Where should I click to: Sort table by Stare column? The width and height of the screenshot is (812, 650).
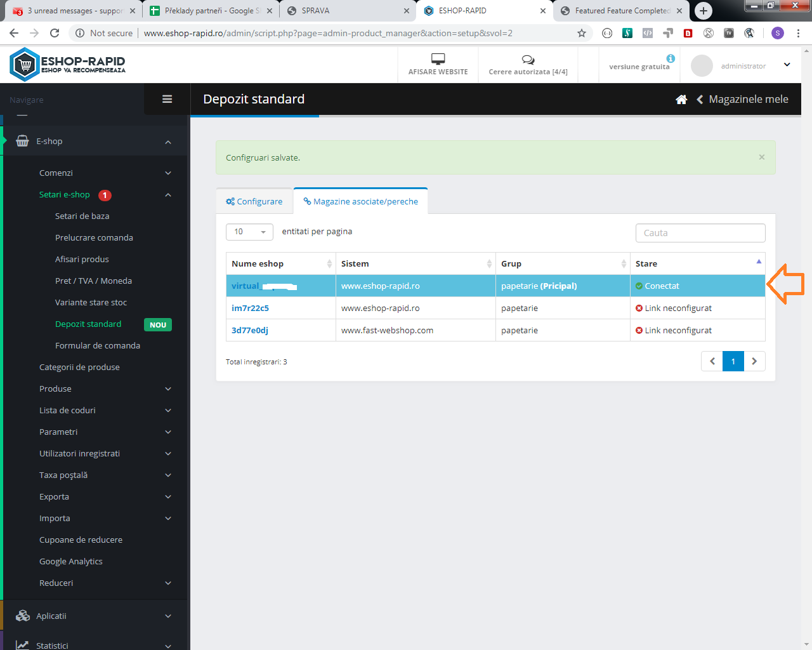coord(698,263)
